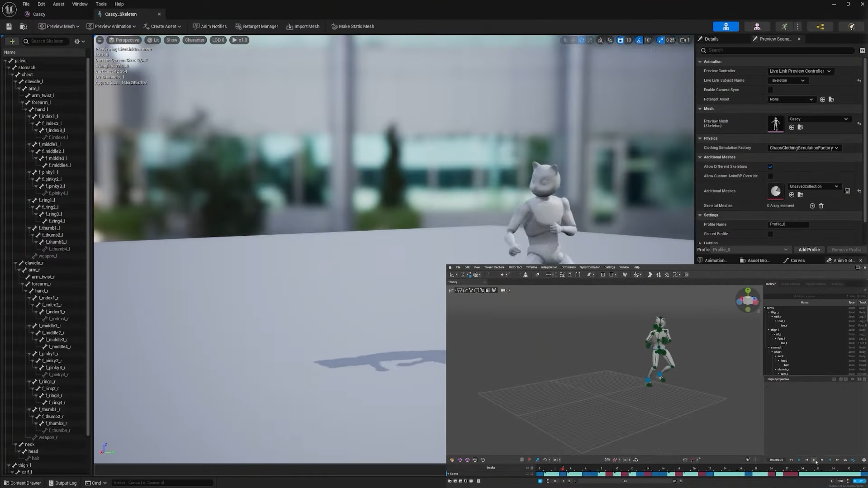Open the Skeleton editor mode icon
The width and height of the screenshot is (868, 488).
726,27
